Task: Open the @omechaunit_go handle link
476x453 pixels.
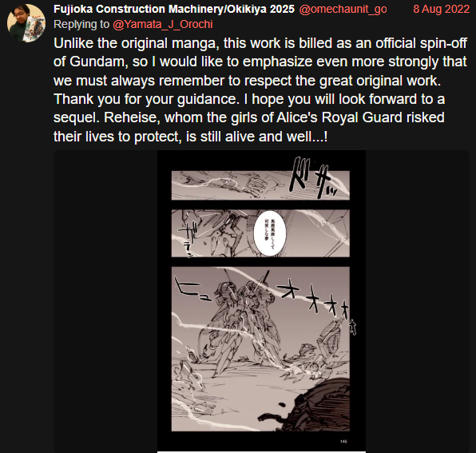Action: click(343, 9)
